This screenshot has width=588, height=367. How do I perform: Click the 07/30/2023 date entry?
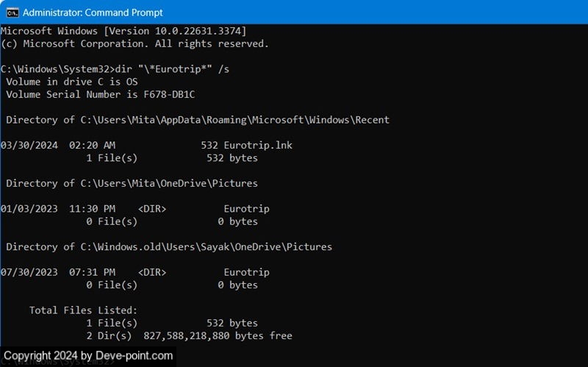tap(29, 272)
